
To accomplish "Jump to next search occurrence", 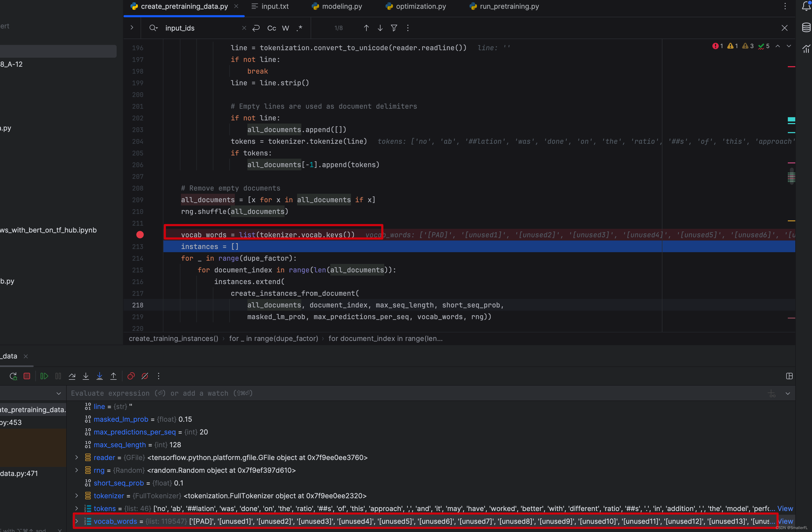I will pyautogui.click(x=380, y=28).
